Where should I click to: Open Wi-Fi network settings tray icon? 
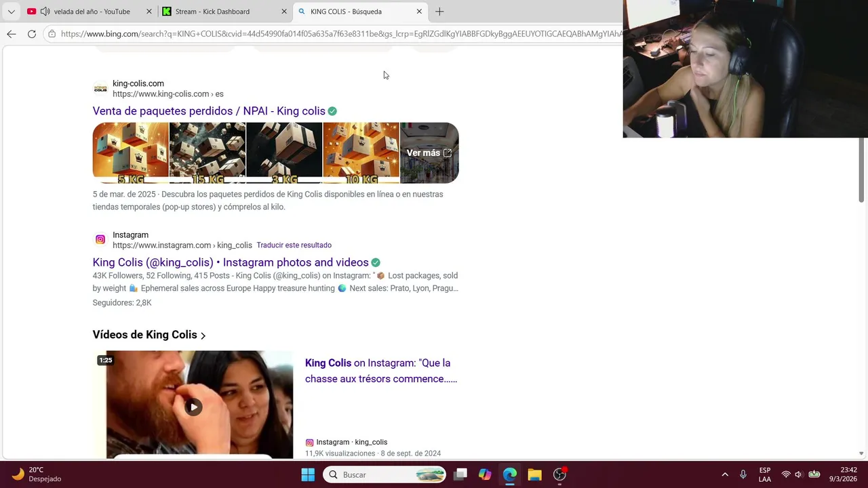(x=786, y=474)
